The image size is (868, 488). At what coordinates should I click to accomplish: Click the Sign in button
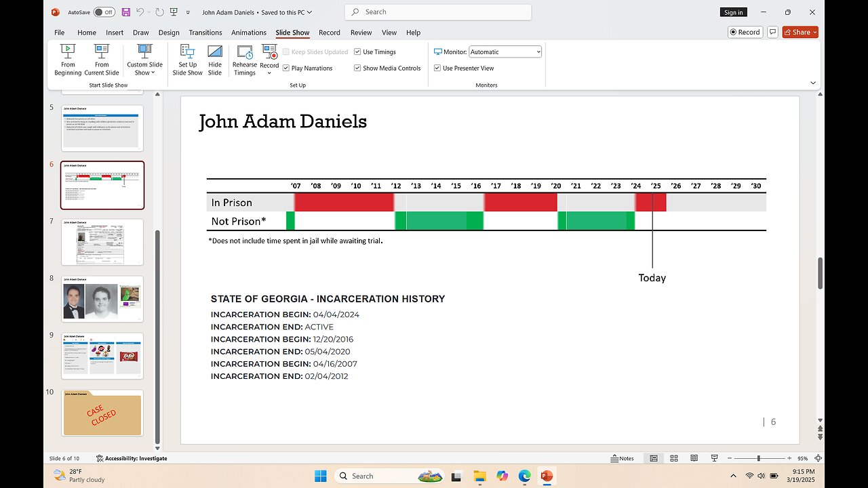click(733, 12)
